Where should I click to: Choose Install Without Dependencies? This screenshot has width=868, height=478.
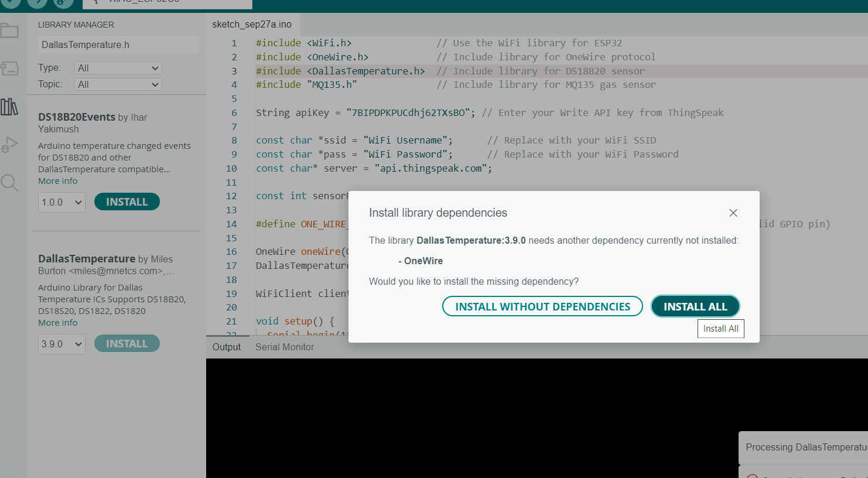click(x=542, y=306)
